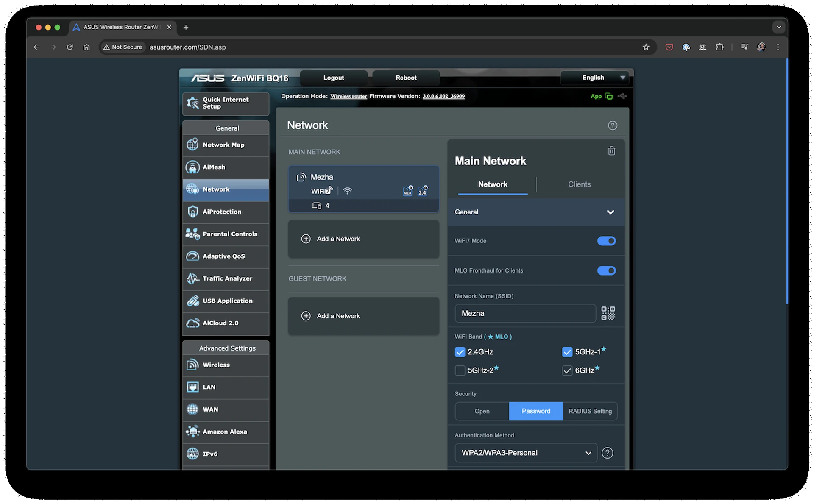Open Amazon Alexa settings
This screenshot has width=814, height=504.
tap(226, 432)
